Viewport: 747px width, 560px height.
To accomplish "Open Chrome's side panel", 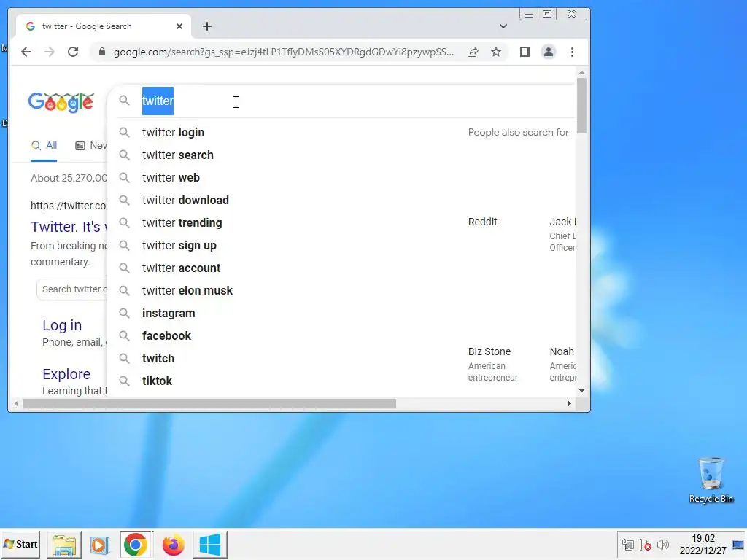I will coord(525,52).
